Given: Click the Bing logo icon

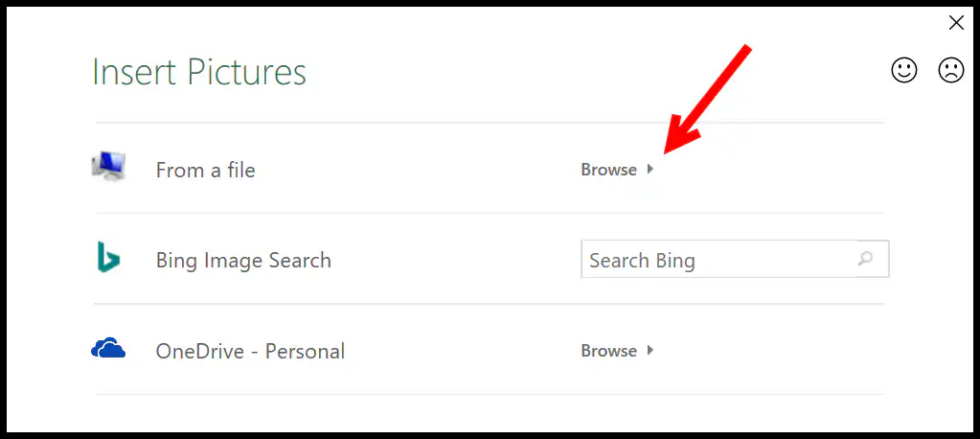Looking at the screenshot, I should click(x=108, y=258).
